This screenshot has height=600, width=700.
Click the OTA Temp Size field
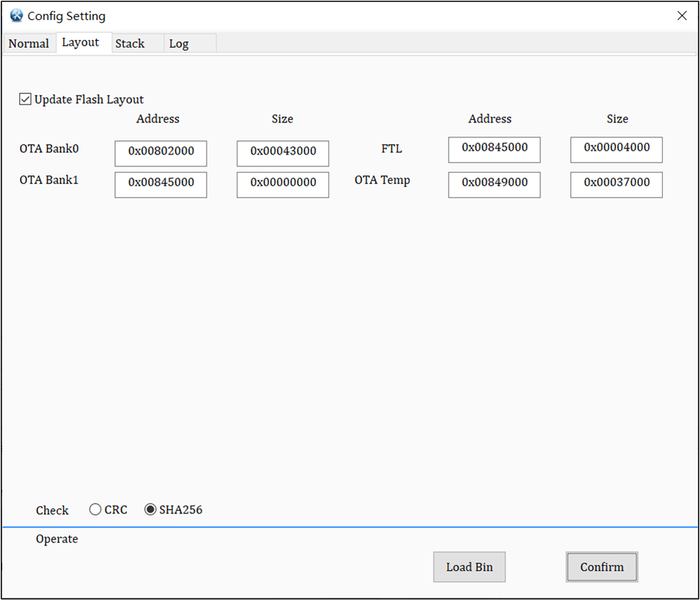pyautogui.click(x=616, y=184)
